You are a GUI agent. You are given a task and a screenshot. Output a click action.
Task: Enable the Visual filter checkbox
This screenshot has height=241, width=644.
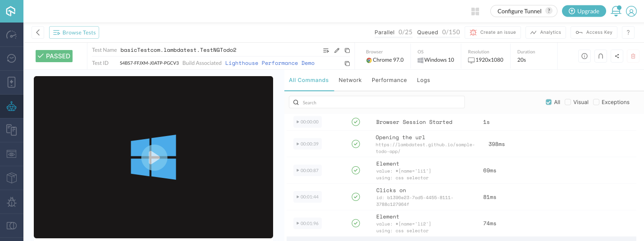(x=568, y=102)
